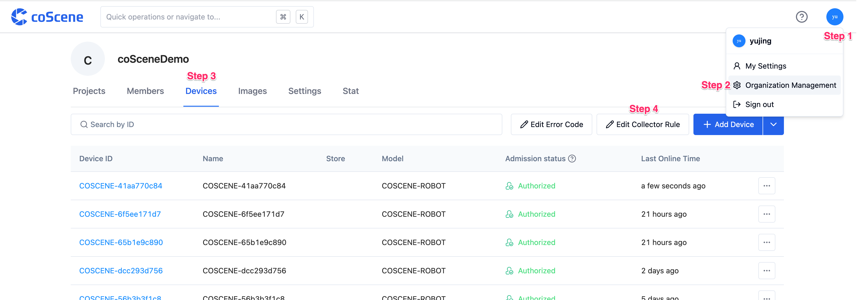
Task: Click the three-dot menu icon for COSCENE-6f5ee171d7
Action: [767, 214]
